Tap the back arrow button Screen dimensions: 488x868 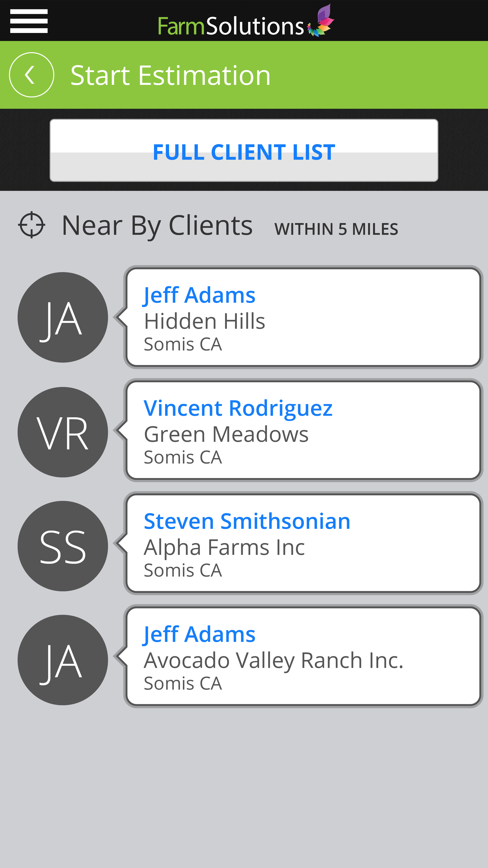[31, 75]
